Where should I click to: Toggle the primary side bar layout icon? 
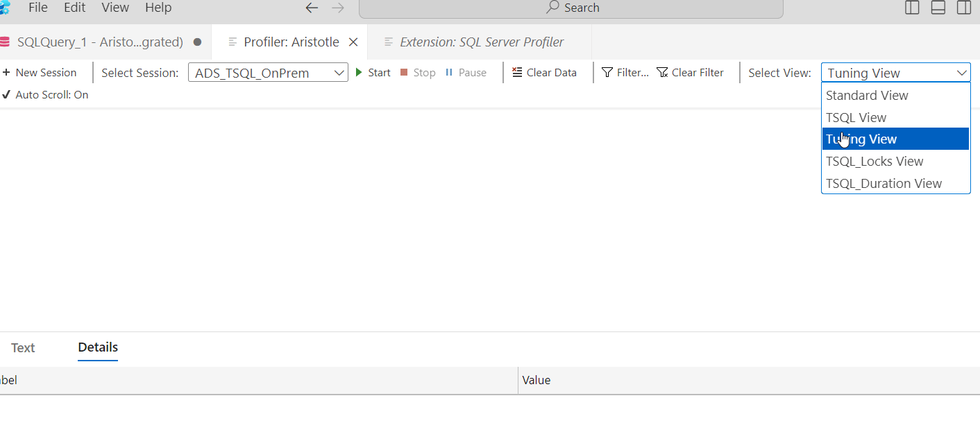(x=913, y=8)
